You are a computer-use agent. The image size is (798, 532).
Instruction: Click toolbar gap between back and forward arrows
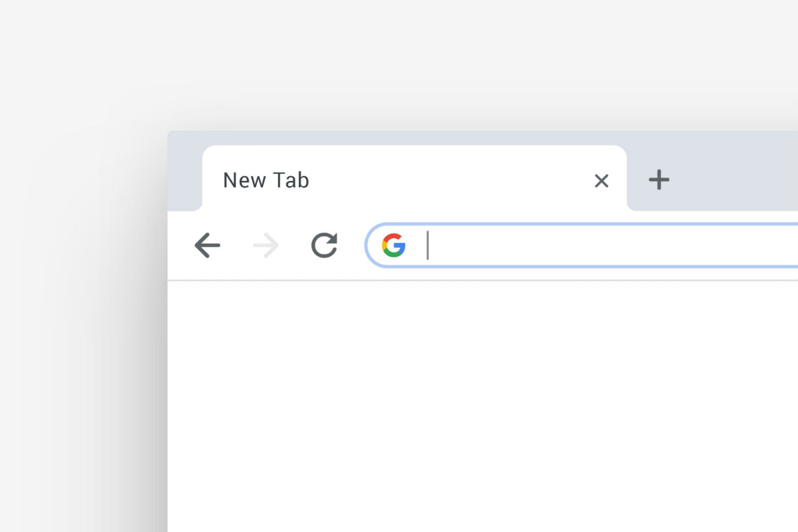(237, 245)
